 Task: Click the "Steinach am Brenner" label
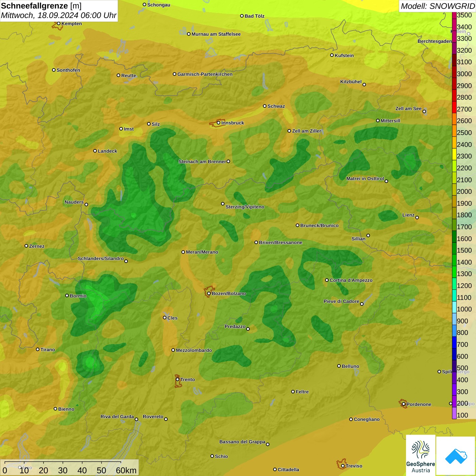click(202, 161)
